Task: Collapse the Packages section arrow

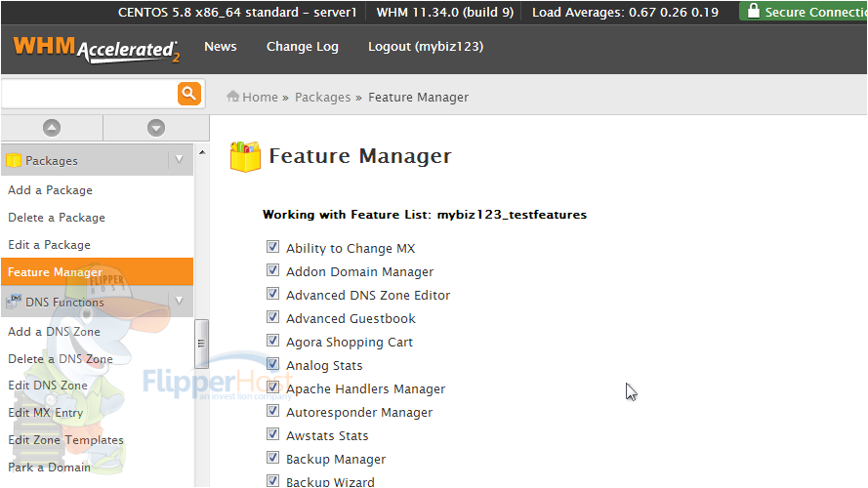Action: click(179, 159)
